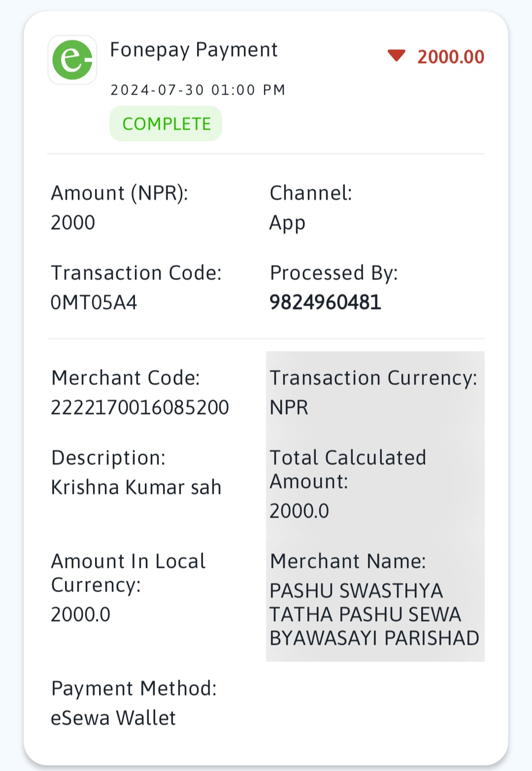This screenshot has height=771, width=532.
Task: Tap the Processed By number 9824960481
Action: (x=326, y=302)
